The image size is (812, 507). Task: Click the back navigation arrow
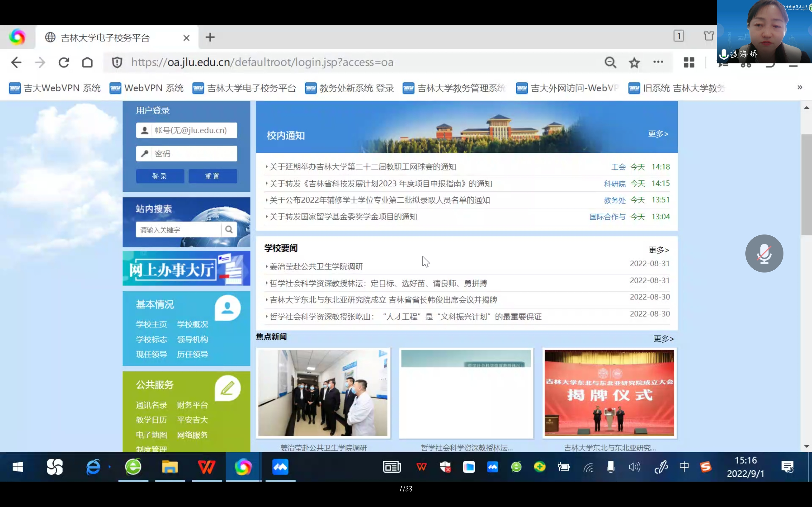(16, 62)
